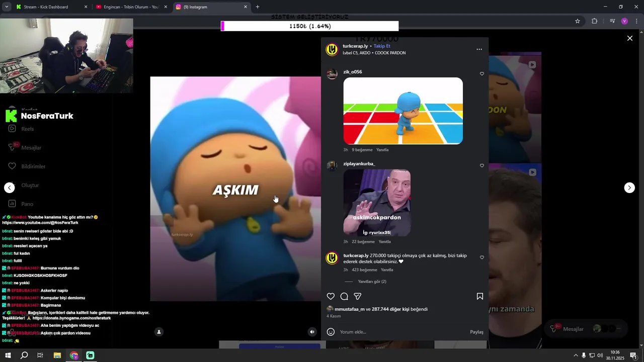644x362 pixels.
Task: Like the comment by zik_o056
Action: click(x=482, y=74)
